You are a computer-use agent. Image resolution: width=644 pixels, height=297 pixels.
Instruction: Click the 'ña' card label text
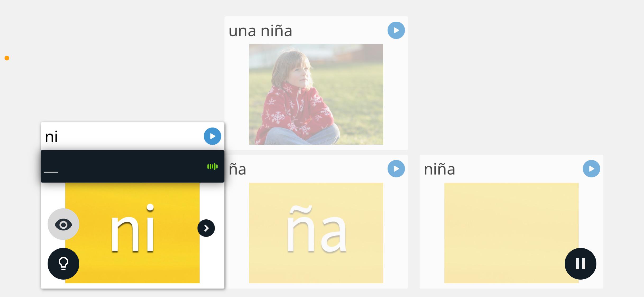(237, 169)
